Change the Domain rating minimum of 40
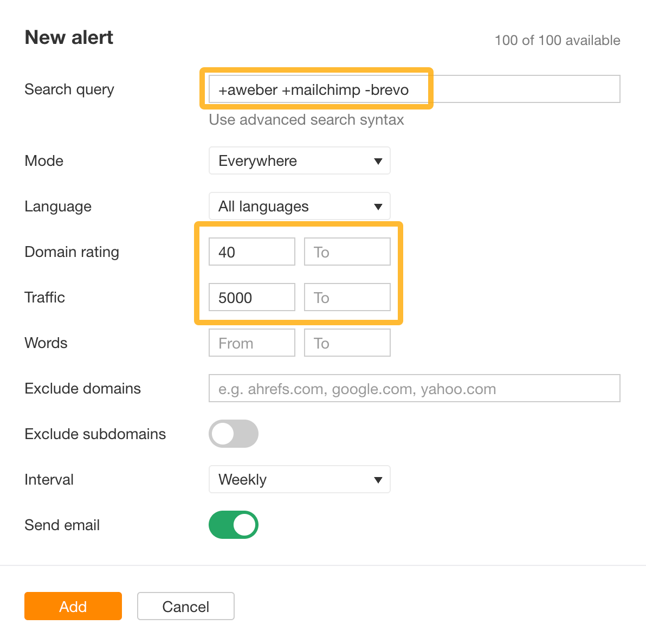 [251, 252]
